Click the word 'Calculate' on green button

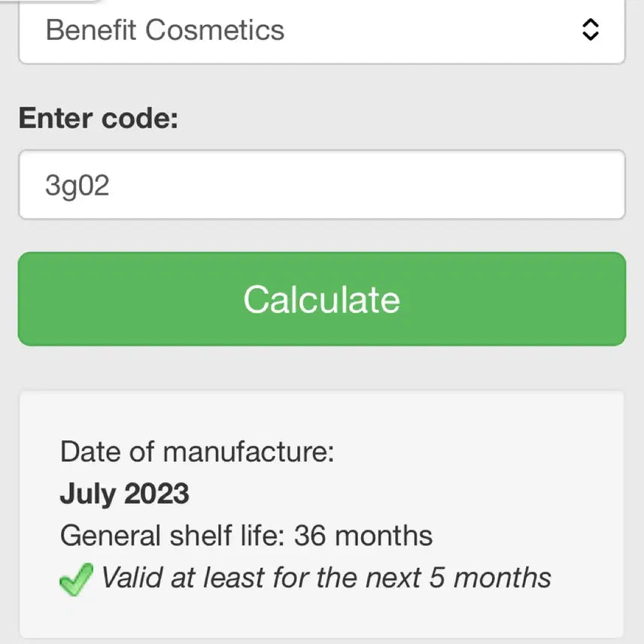321,299
